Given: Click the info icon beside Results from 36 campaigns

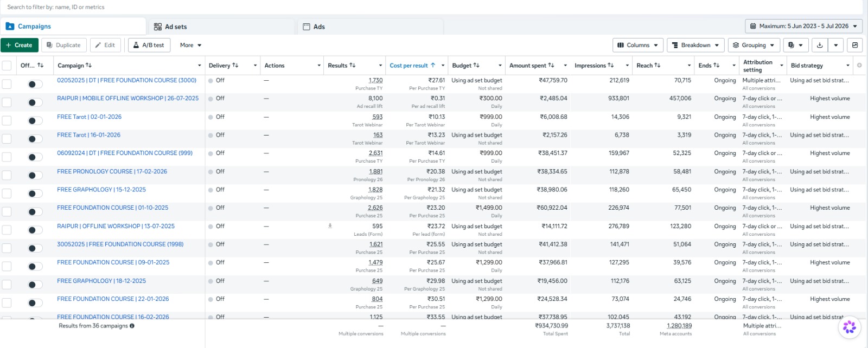Looking at the screenshot, I should coord(132,326).
